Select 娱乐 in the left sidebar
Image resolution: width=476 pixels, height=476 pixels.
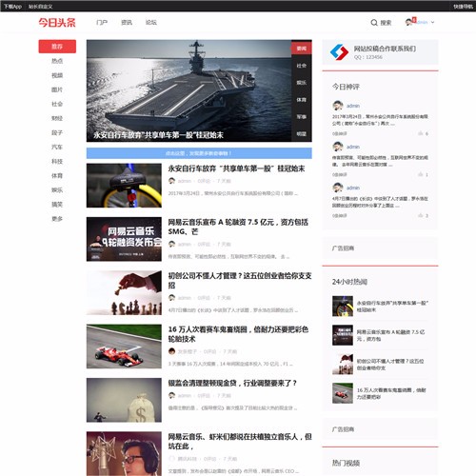[57, 190]
